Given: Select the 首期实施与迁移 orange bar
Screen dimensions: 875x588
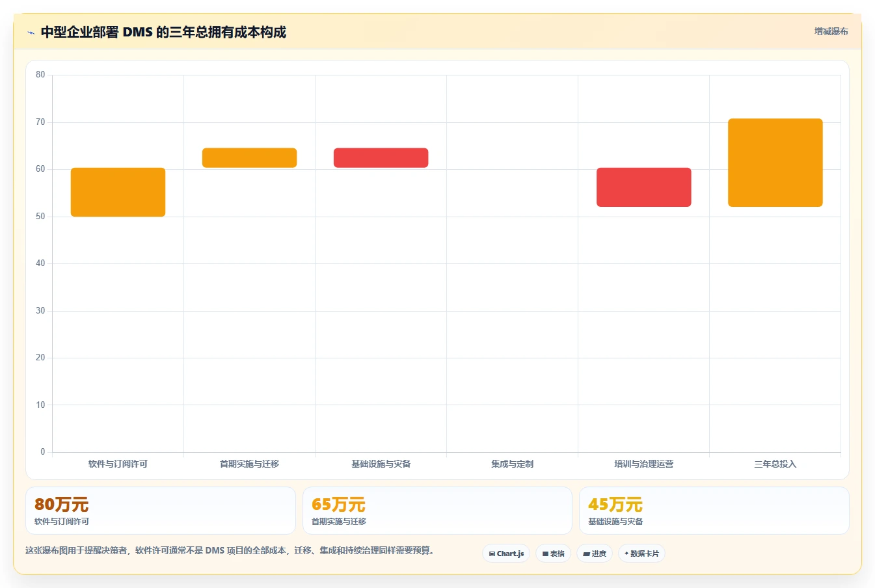Looking at the screenshot, I should click(249, 158).
